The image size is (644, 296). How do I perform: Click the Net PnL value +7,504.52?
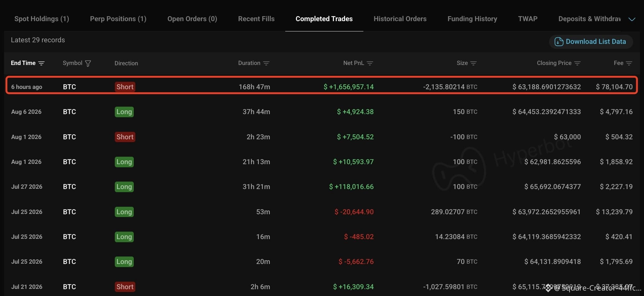[x=355, y=137]
